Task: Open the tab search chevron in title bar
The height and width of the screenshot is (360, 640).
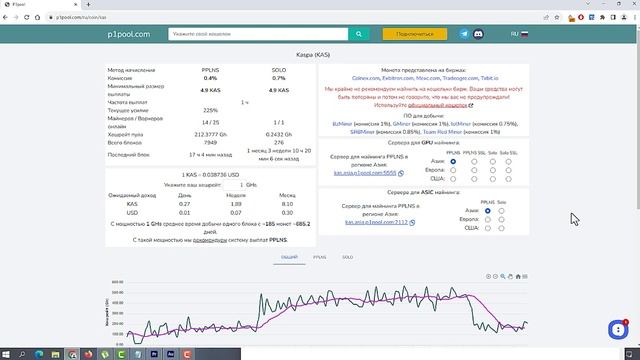Action: (x=588, y=4)
